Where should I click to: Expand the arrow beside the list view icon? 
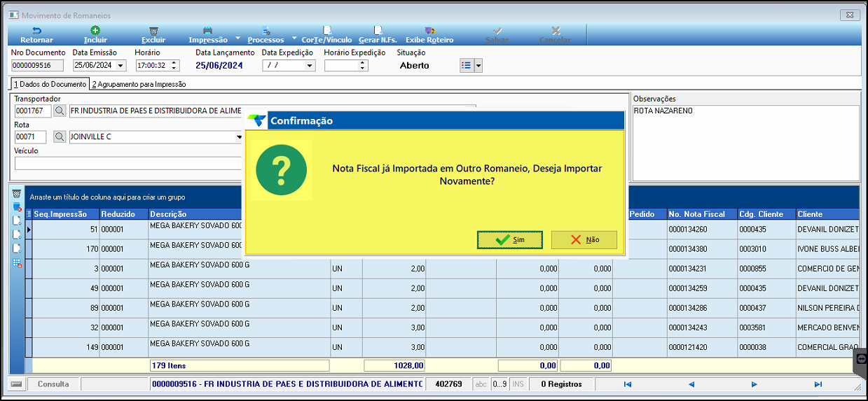(x=478, y=65)
